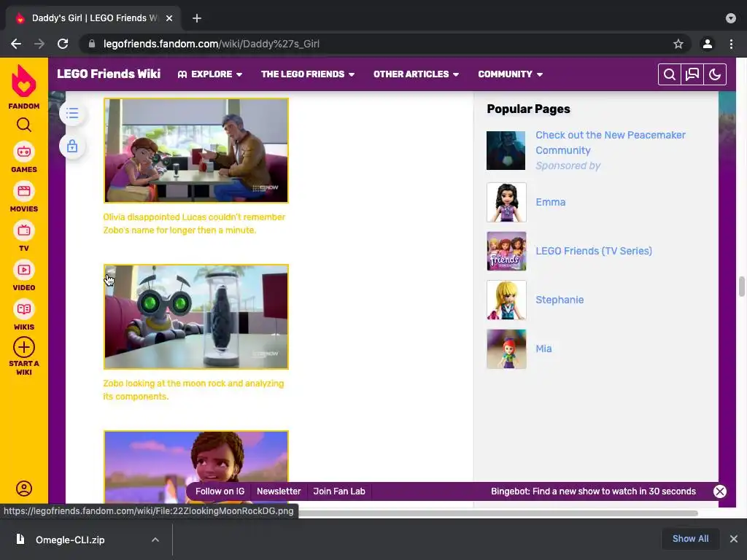
Task: Click the horizontal page scrollbar
Action: point(498,513)
